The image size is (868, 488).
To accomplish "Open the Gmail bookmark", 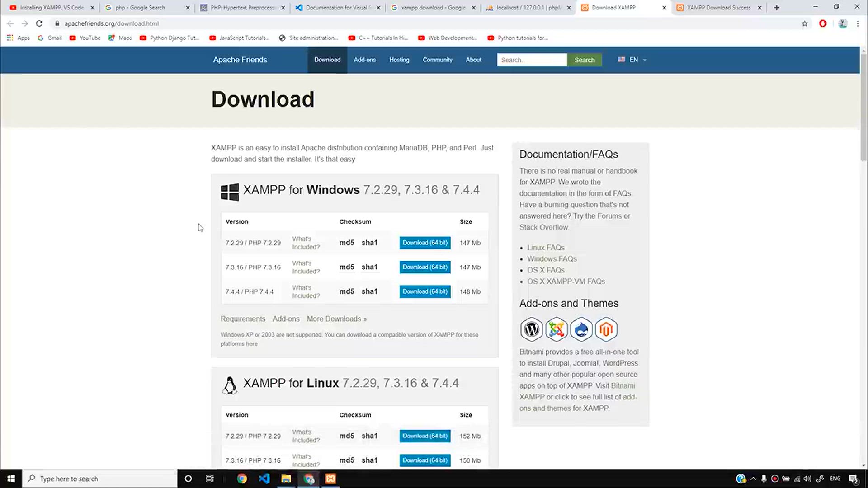I will (50, 38).
